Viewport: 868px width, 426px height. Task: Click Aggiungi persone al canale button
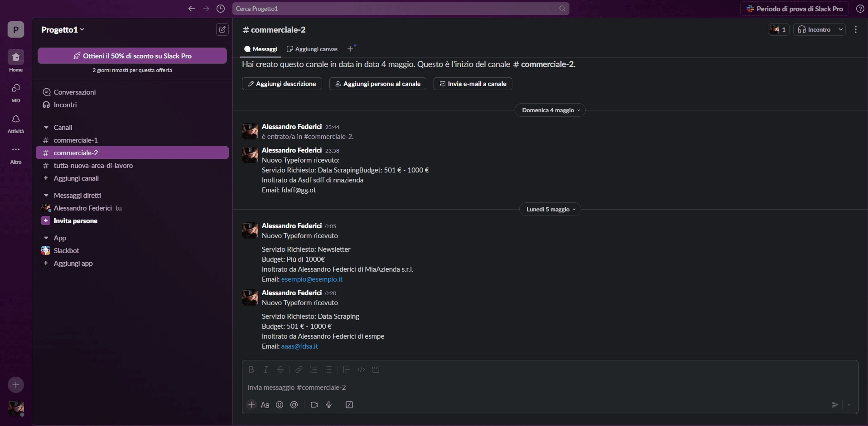[378, 84]
